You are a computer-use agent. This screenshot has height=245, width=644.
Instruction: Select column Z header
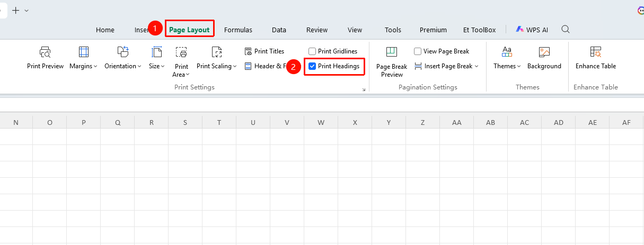[423, 122]
